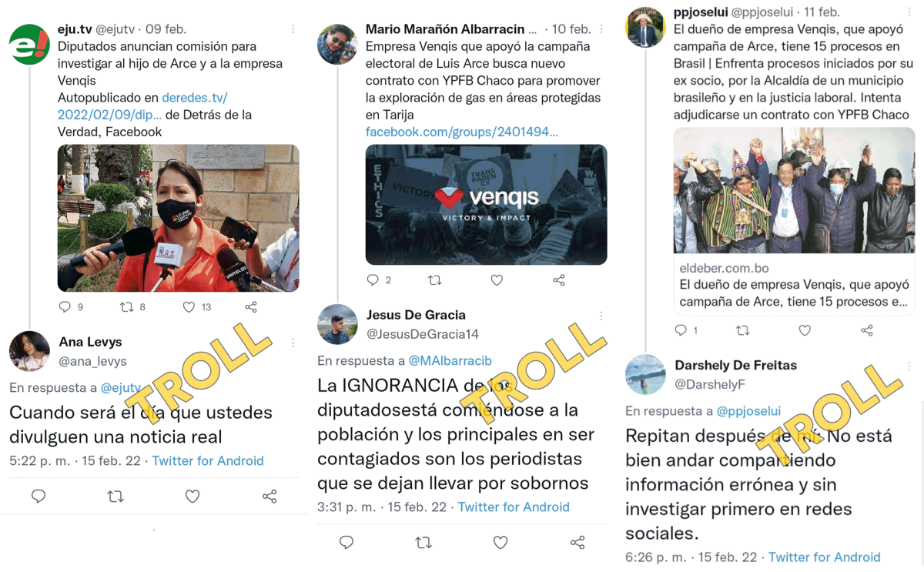Like Jesus De Gracia's reply
This screenshot has height=572, width=924.
pyautogui.click(x=500, y=543)
